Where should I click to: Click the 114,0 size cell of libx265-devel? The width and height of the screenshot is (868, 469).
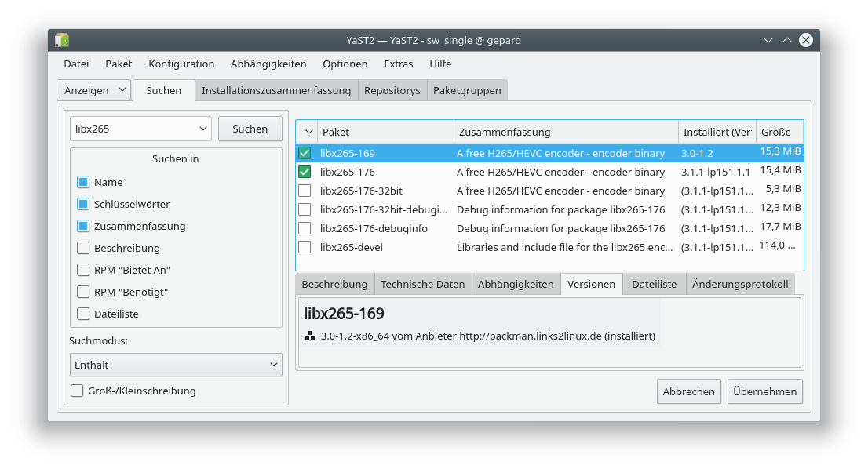tap(777, 245)
